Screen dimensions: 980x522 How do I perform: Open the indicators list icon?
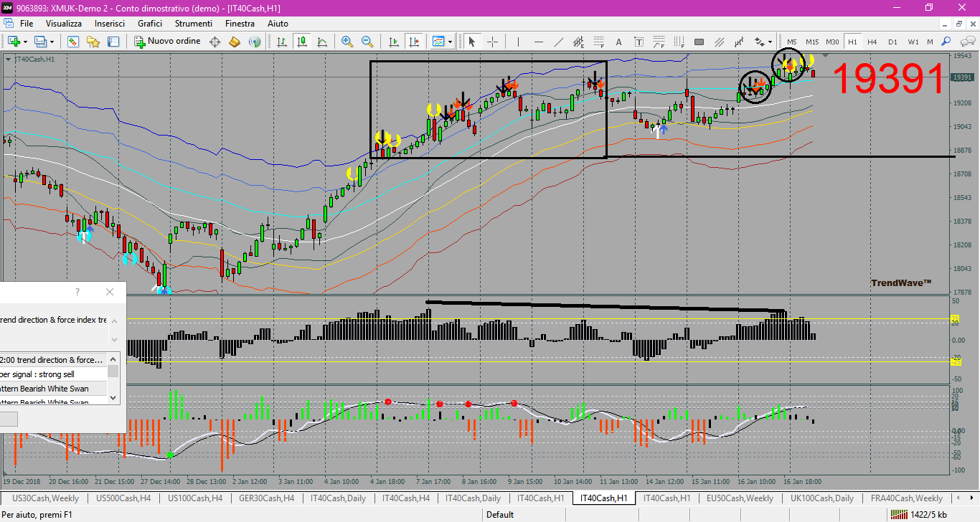click(438, 42)
